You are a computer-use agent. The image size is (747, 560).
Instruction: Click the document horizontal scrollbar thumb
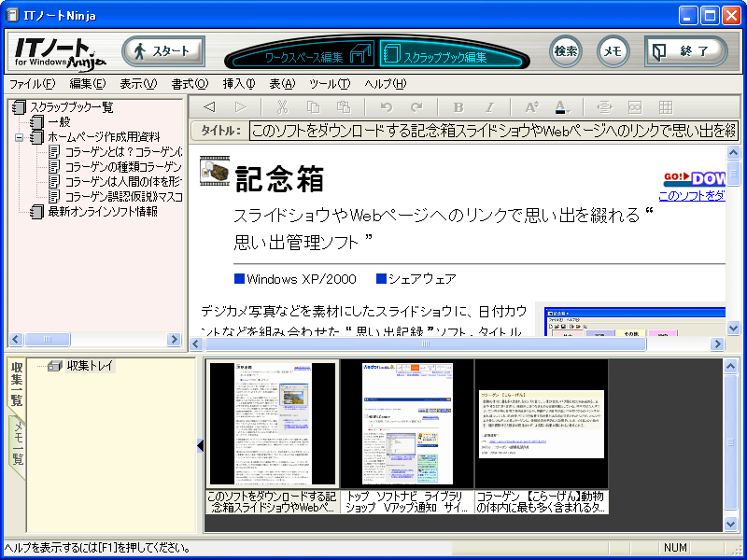coord(425,343)
